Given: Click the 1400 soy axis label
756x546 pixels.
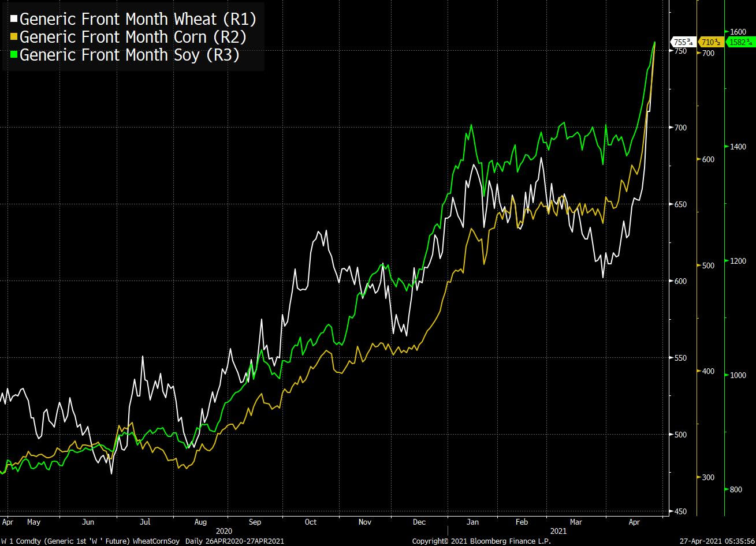Looking at the screenshot, I should tap(738, 147).
